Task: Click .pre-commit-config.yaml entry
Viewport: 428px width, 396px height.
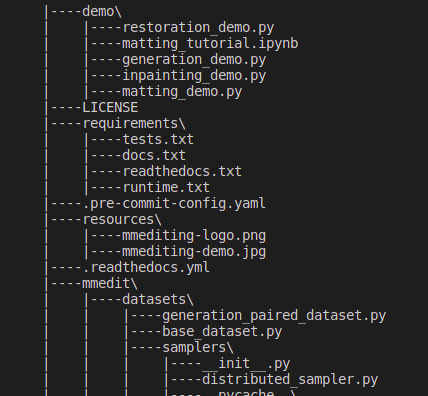Action: pyautogui.click(x=174, y=204)
